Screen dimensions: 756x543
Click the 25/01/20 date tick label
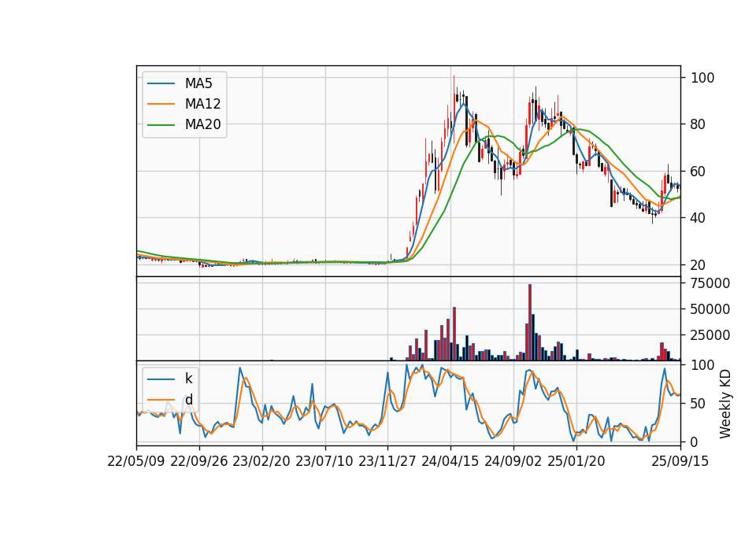click(x=576, y=462)
